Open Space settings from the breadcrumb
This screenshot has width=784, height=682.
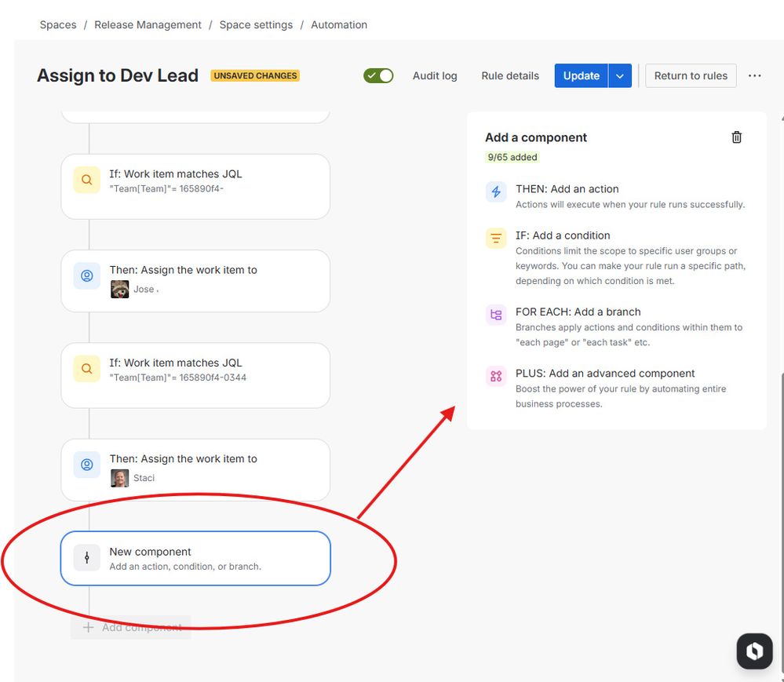pyautogui.click(x=256, y=24)
